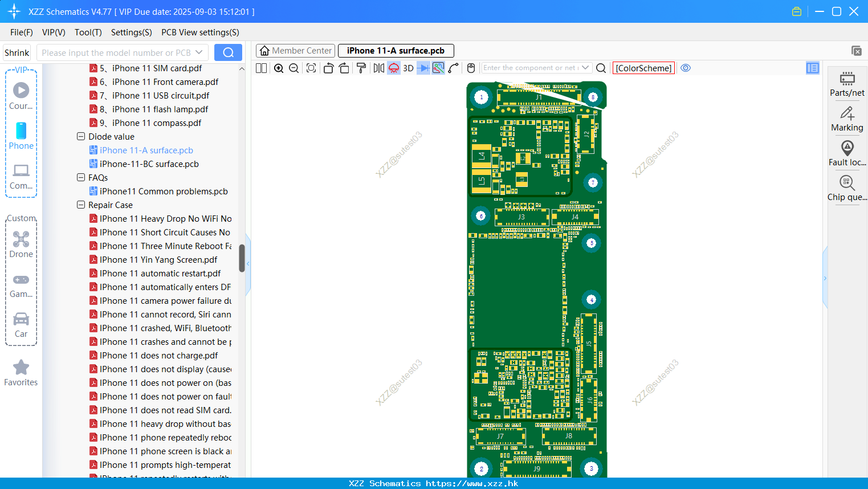
Task: Open IPhone 11 automatic restart.pdf
Action: 155,274
